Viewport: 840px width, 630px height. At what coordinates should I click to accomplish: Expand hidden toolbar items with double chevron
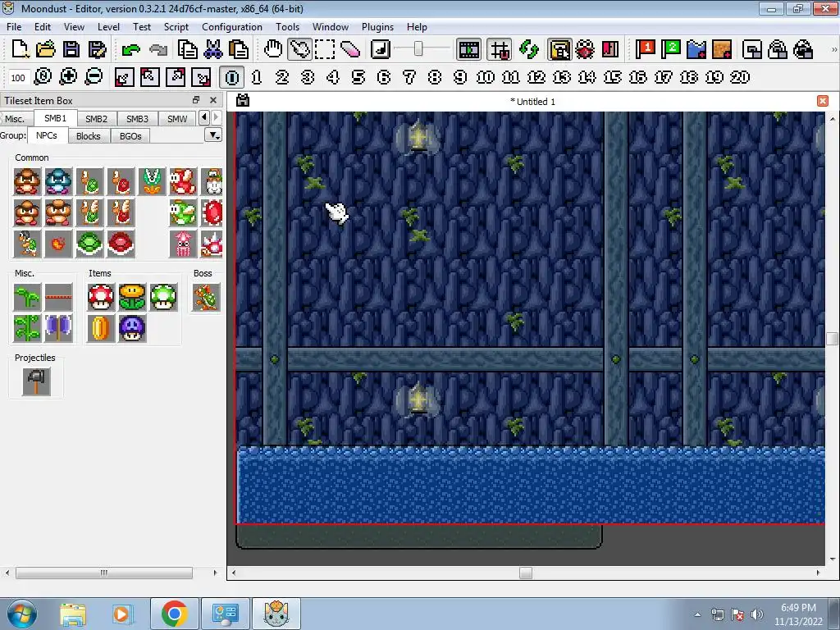833,49
